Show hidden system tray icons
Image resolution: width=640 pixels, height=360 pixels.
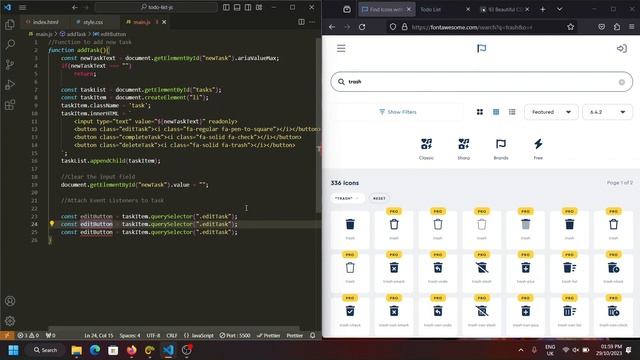click(x=521, y=350)
